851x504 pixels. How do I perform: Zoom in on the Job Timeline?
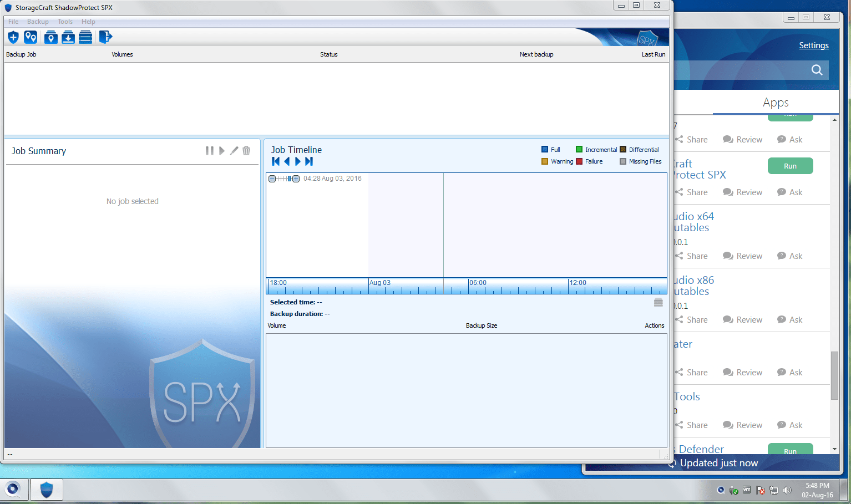pos(296,179)
